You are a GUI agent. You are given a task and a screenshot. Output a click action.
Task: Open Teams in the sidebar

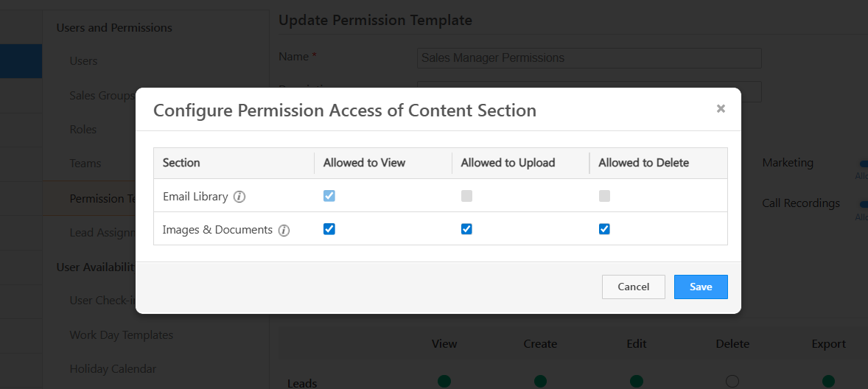(85, 163)
